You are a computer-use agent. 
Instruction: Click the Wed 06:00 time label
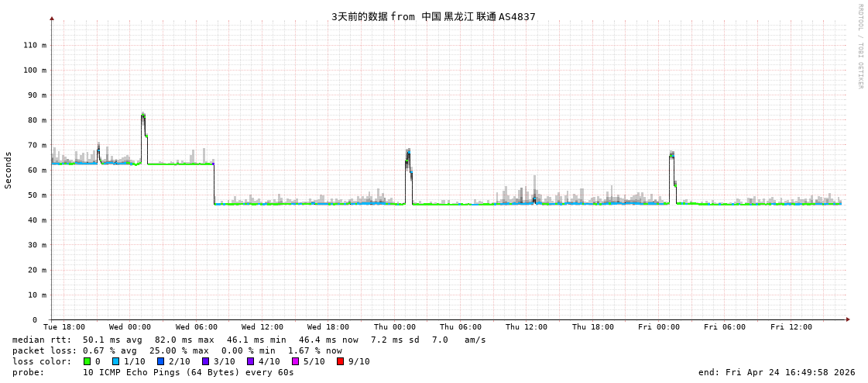click(x=197, y=327)
